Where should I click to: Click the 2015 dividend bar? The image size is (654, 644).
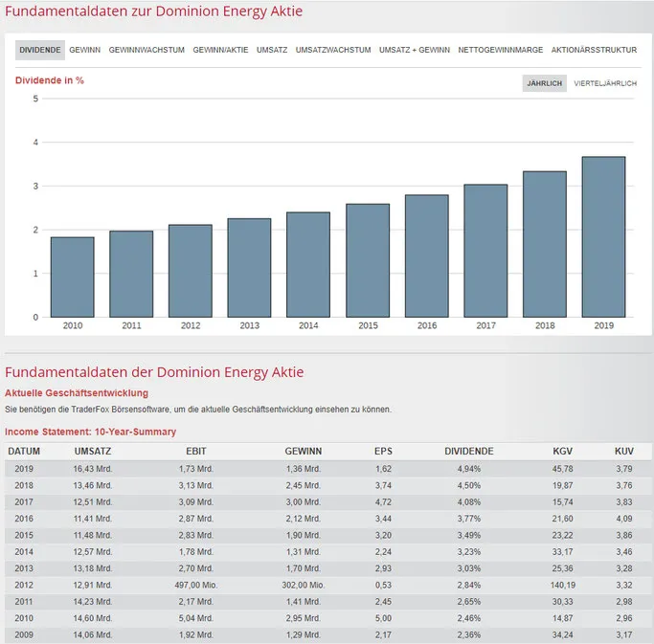(x=368, y=260)
